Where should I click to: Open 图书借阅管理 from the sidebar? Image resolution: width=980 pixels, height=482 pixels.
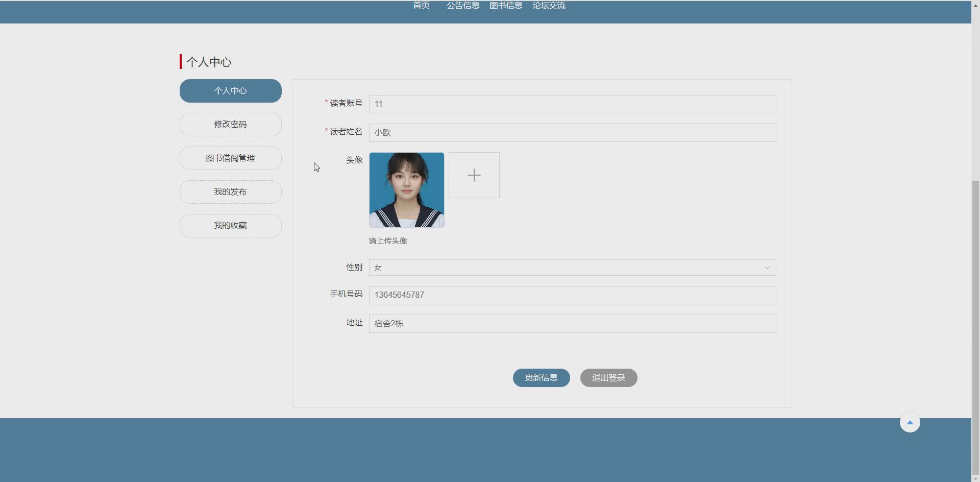coord(230,158)
